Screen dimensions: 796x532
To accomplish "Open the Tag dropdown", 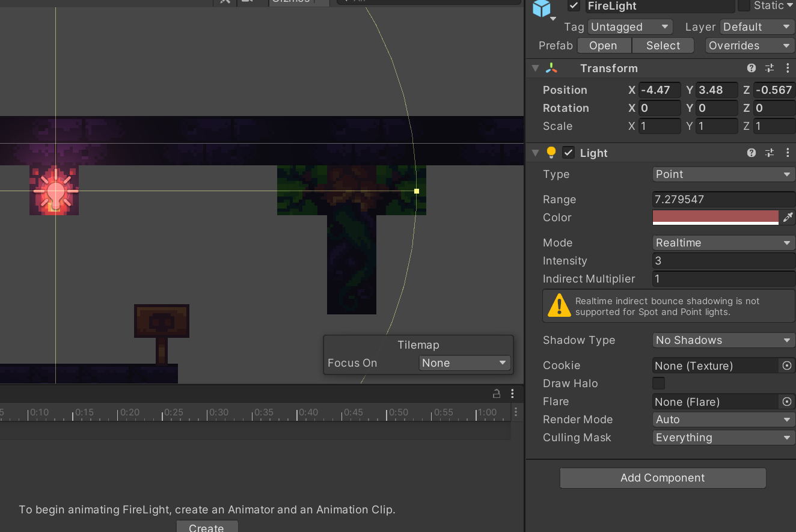I will [x=630, y=27].
